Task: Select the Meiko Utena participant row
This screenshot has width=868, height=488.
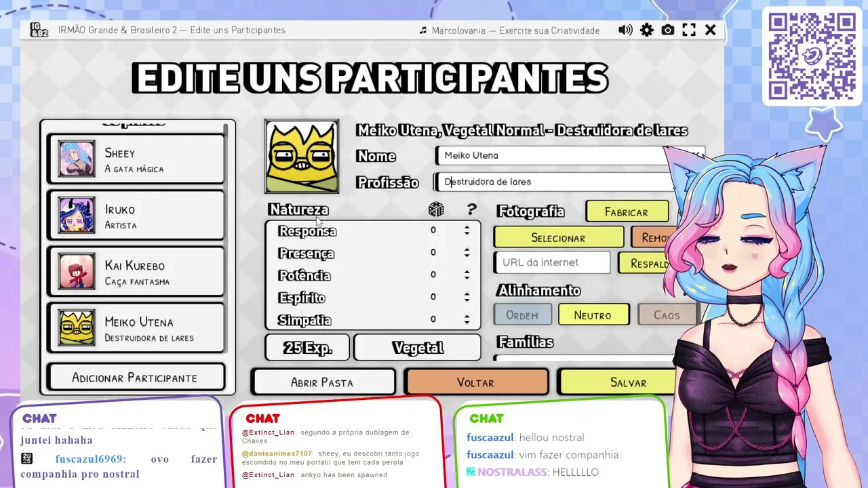Action: coord(136,327)
